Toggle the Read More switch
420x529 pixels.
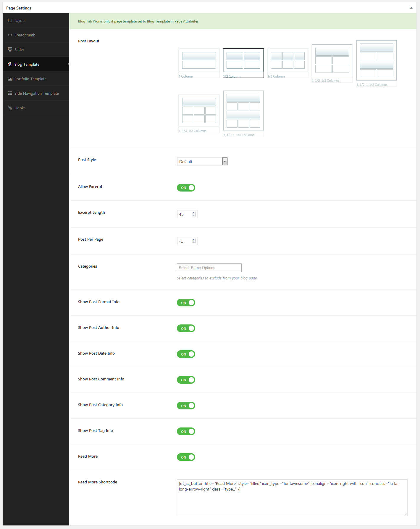186,457
